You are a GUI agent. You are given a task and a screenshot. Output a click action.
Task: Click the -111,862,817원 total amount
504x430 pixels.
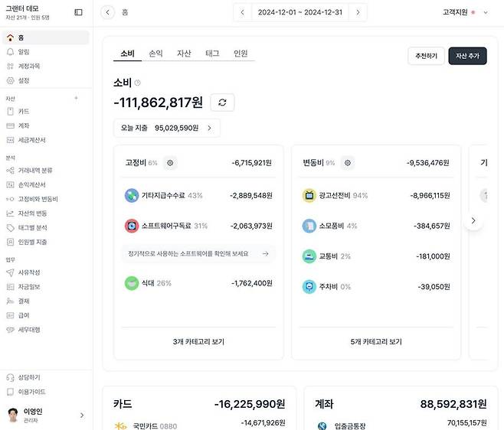point(158,103)
